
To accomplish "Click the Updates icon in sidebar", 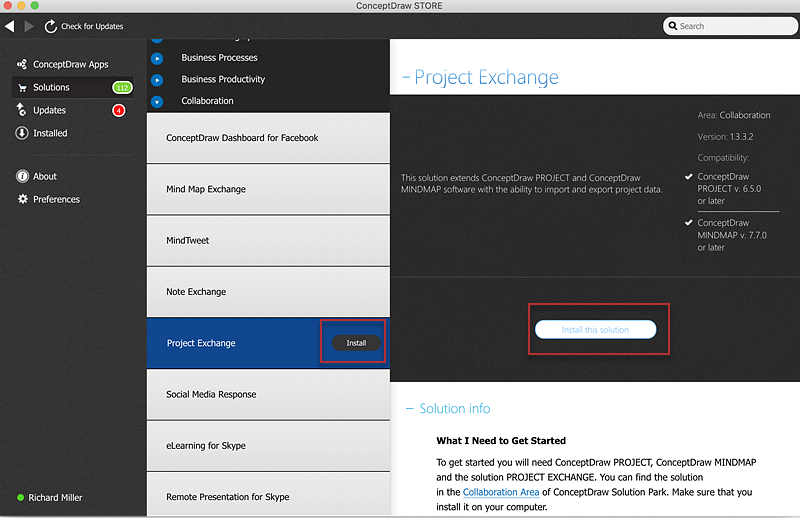I will (21, 110).
